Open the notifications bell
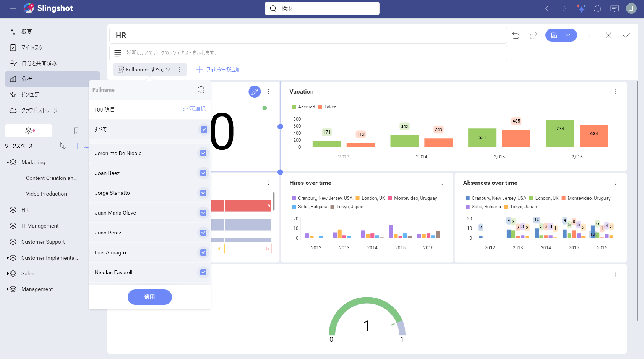 pyautogui.click(x=598, y=8)
